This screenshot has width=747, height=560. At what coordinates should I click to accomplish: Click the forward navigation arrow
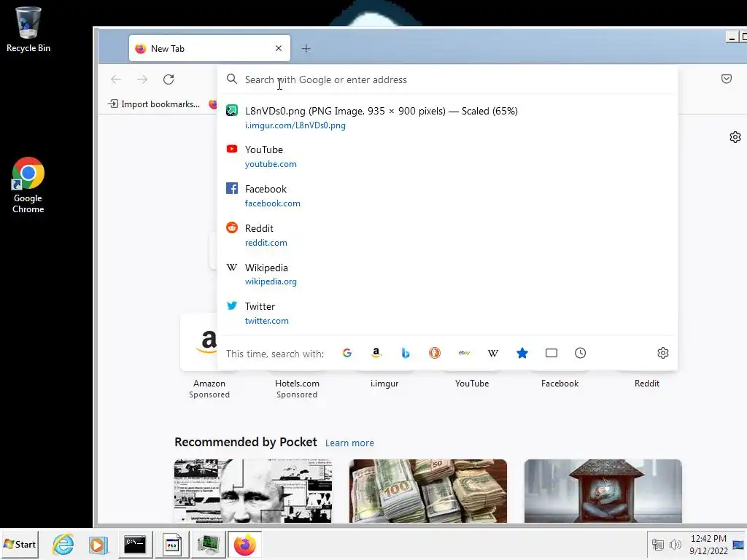[x=142, y=79]
